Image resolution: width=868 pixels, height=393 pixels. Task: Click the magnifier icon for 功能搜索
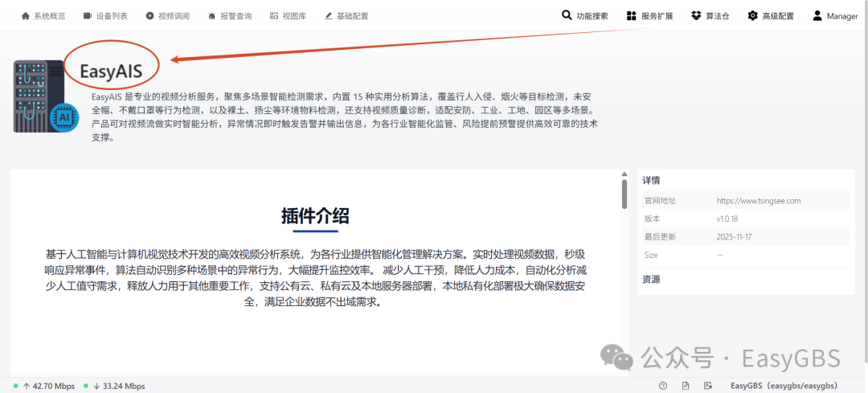click(x=567, y=15)
